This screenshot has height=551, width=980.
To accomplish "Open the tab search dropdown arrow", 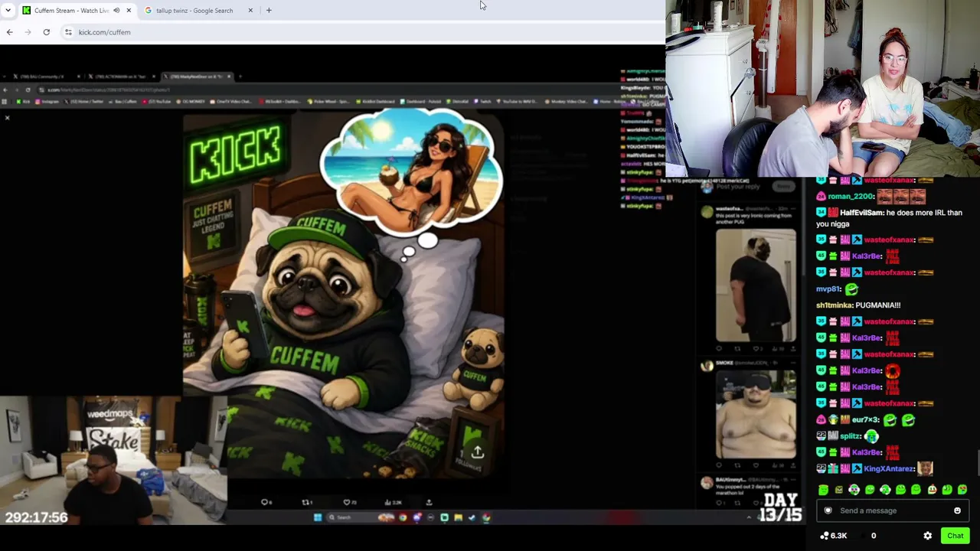I will tap(8, 11).
